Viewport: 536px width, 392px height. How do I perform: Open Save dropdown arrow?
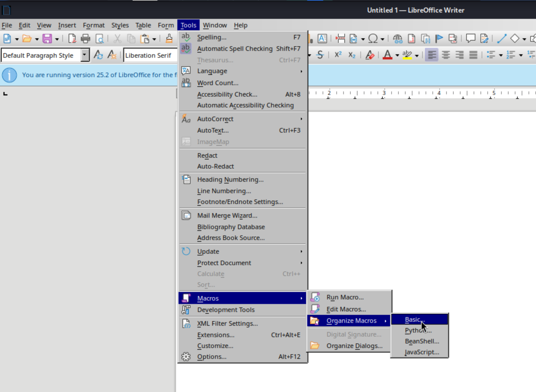(x=57, y=39)
